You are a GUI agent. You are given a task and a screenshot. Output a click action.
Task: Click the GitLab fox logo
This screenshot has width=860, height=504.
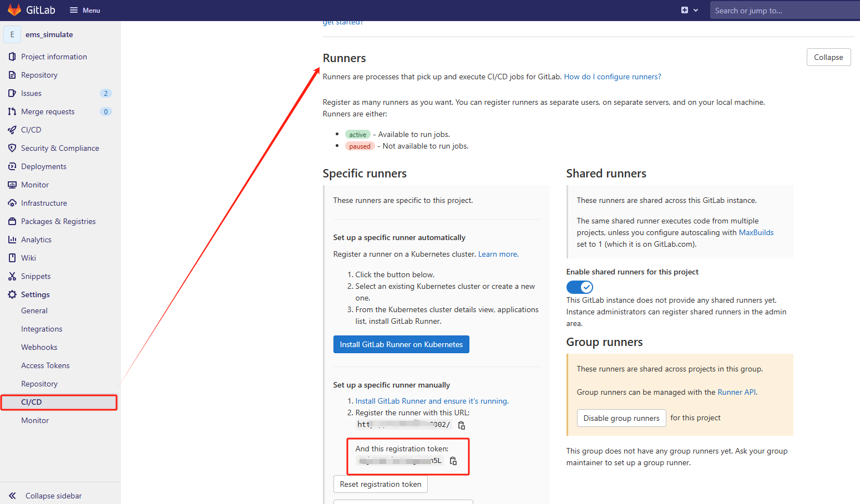coord(14,10)
